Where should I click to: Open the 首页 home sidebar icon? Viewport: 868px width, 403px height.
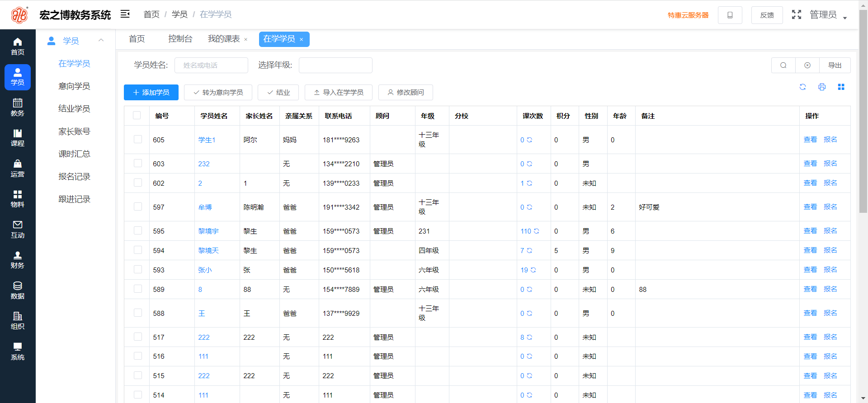18,47
